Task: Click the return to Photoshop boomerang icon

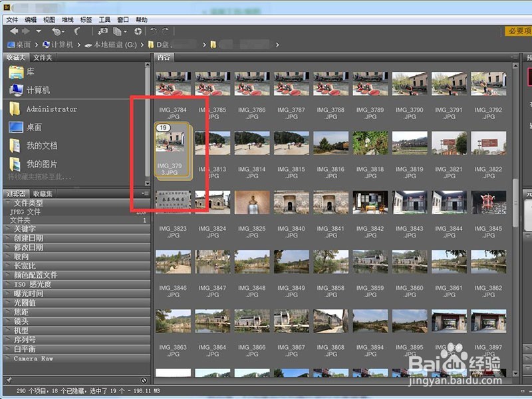Action: tap(77, 31)
